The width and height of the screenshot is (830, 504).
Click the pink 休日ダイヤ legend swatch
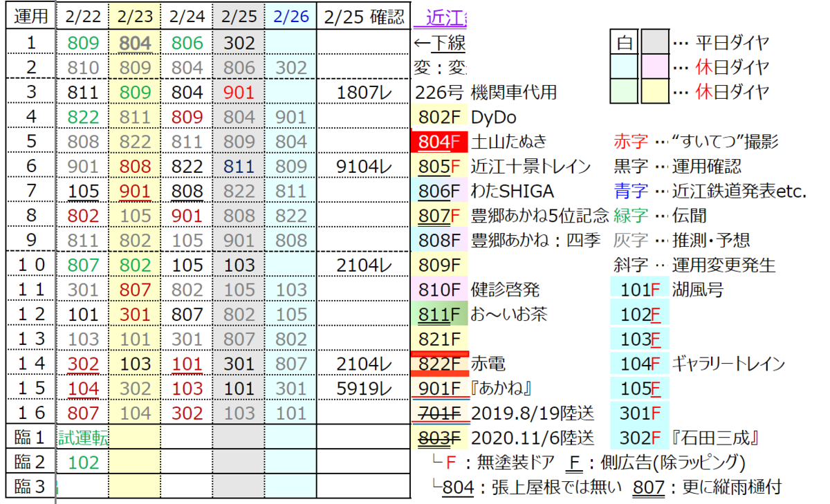pyautogui.click(x=654, y=68)
